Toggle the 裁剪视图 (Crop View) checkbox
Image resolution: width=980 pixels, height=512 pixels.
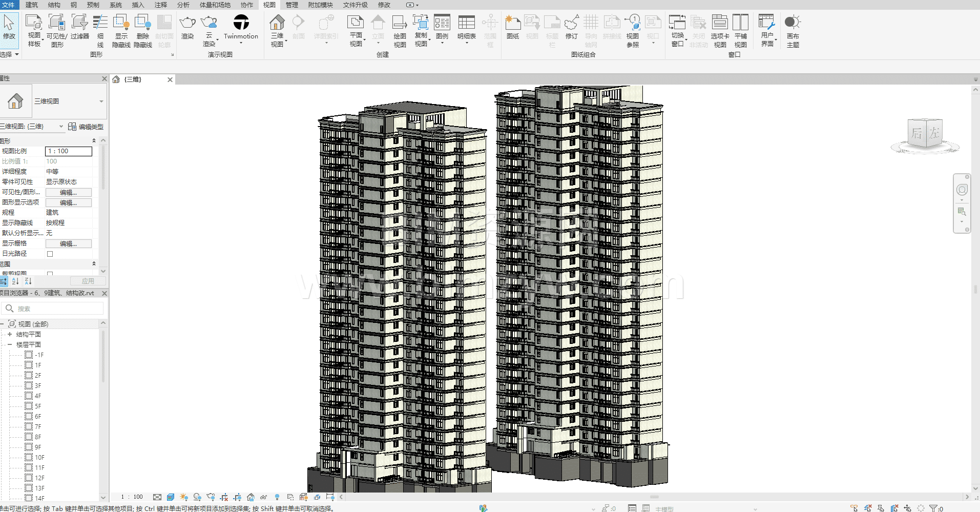[x=50, y=274]
